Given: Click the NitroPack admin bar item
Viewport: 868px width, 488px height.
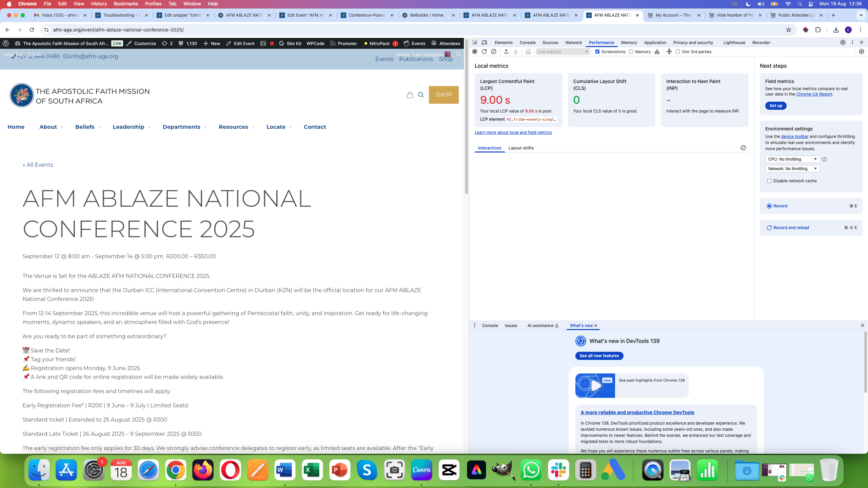Looking at the screenshot, I should 380,43.
